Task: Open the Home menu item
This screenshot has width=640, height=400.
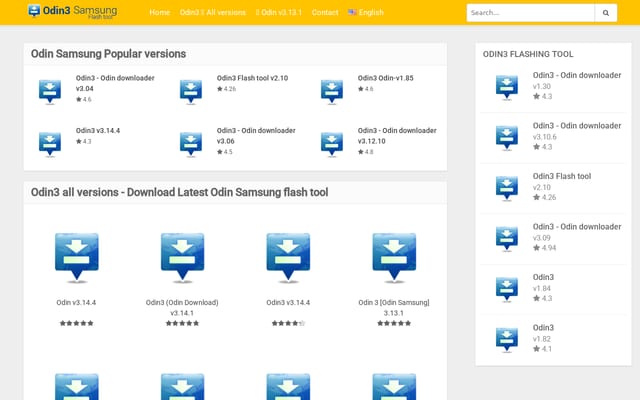Action: click(x=160, y=12)
